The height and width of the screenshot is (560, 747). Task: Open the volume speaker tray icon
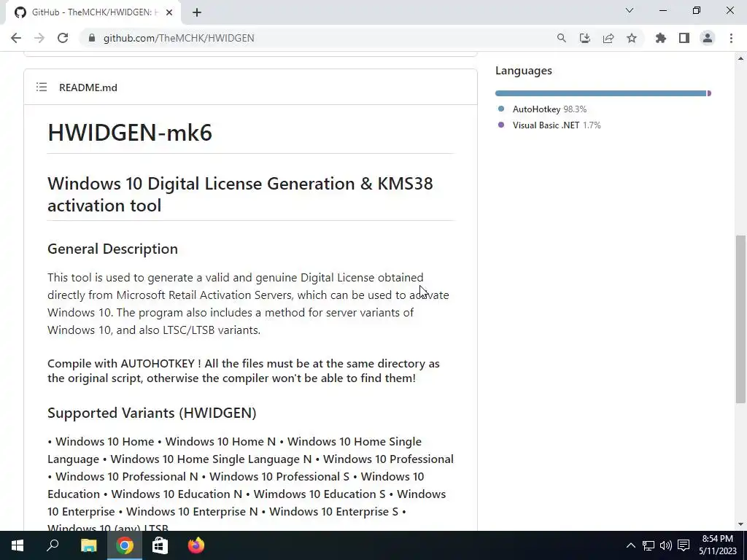click(665, 545)
